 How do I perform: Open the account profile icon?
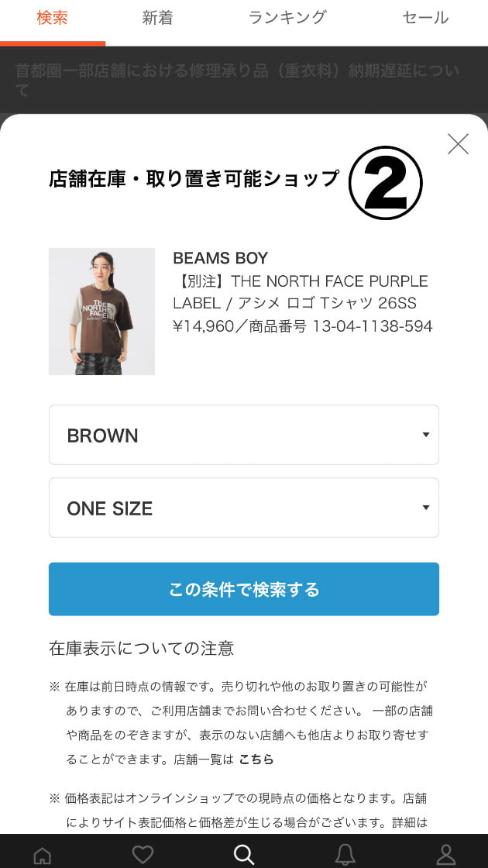(x=446, y=854)
